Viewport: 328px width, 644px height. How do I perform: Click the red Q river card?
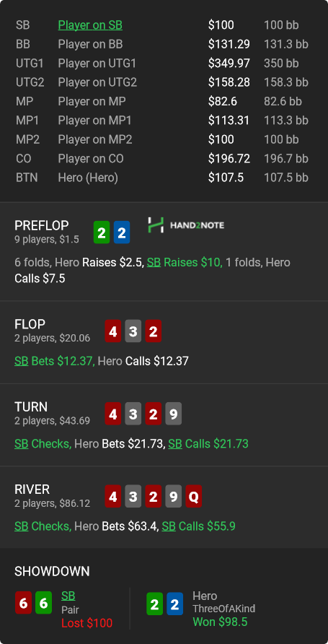pos(193,496)
